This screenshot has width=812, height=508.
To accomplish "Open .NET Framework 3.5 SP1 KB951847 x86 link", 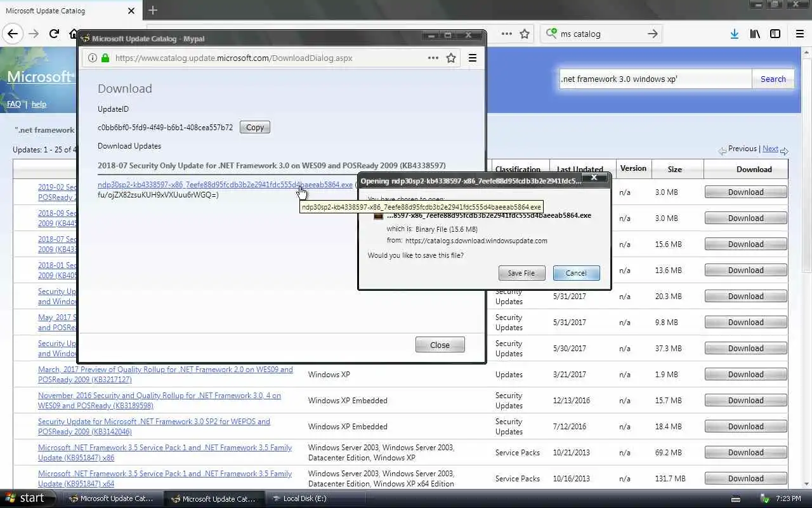I will coord(165,453).
